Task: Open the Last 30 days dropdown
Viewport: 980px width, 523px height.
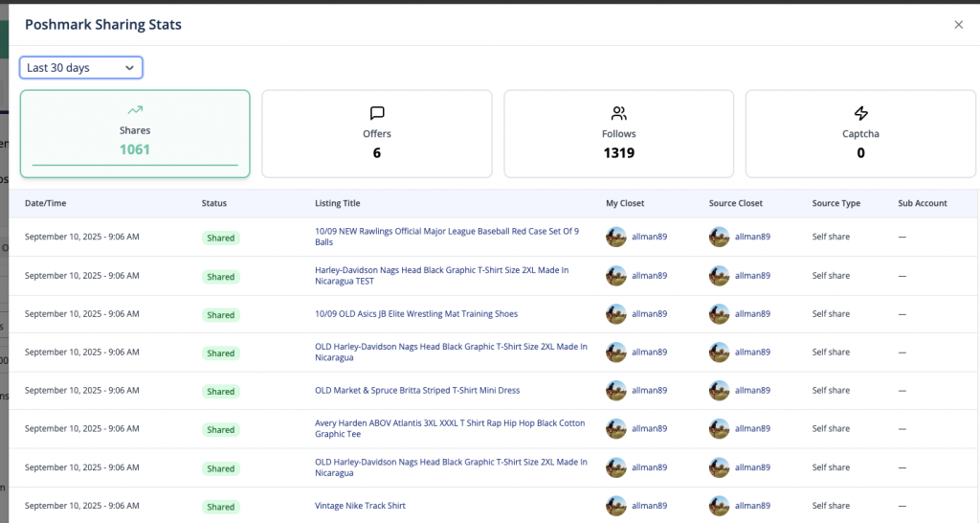Action: 81,68
